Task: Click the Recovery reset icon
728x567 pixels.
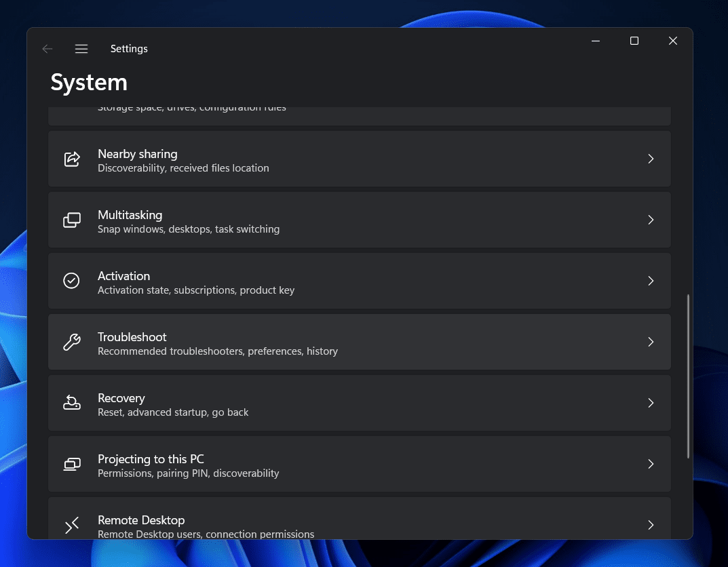Action: pos(71,403)
